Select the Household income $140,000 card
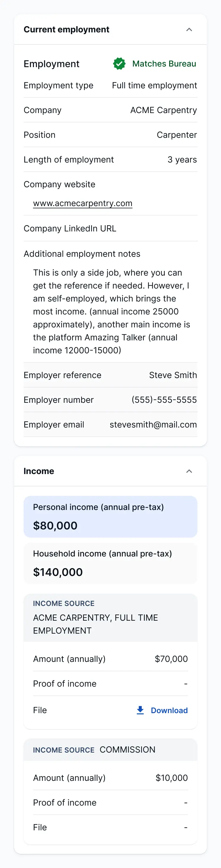This screenshot has height=868, width=221. (x=110, y=563)
